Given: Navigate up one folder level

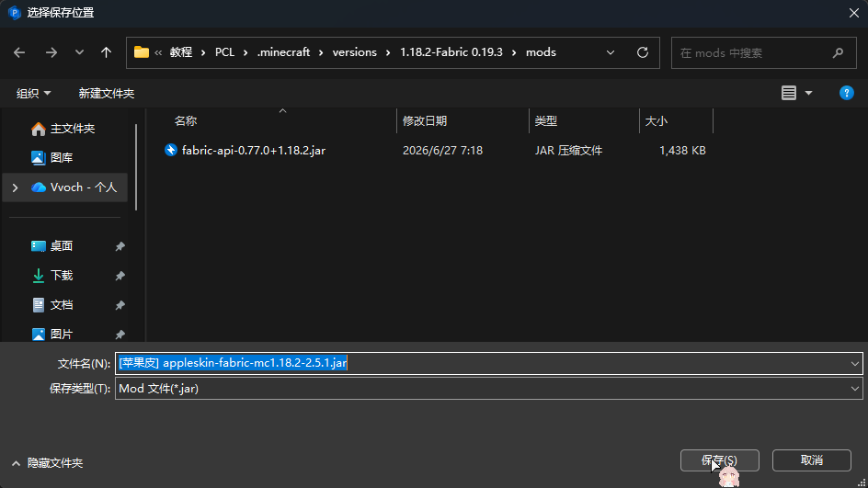Looking at the screenshot, I should 106,52.
